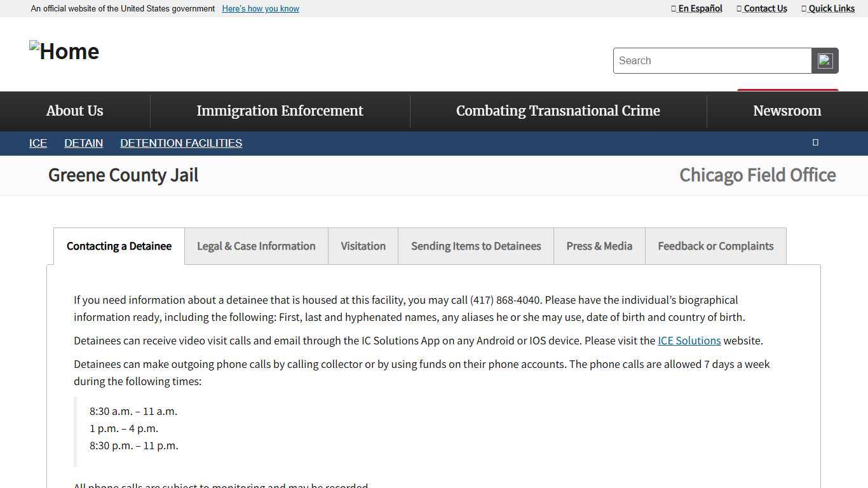This screenshot has height=488, width=868.
Task: Select Sending Items to Detainees tab
Action: (476, 246)
